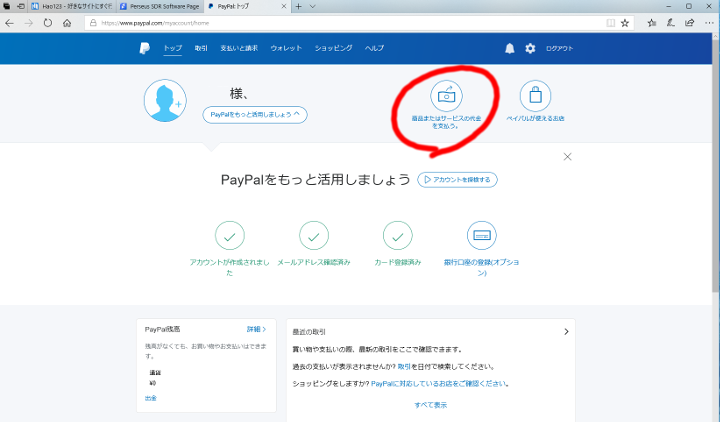
Task: Click the site lock icon in address bar
Action: 93,23
